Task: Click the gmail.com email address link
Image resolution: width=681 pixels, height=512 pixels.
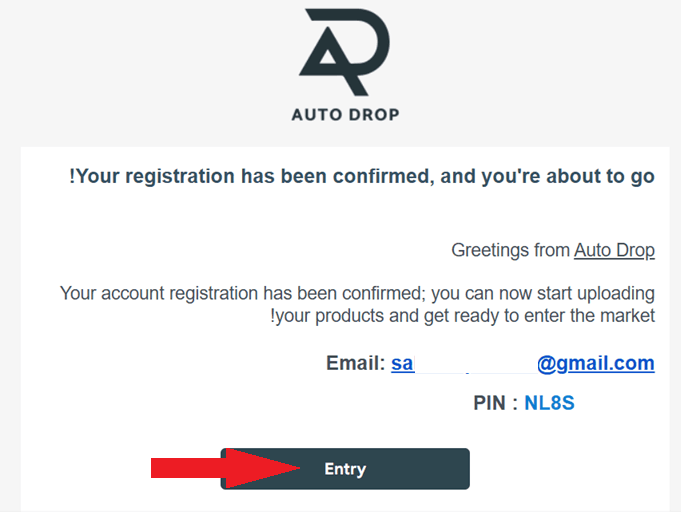Action: [595, 363]
